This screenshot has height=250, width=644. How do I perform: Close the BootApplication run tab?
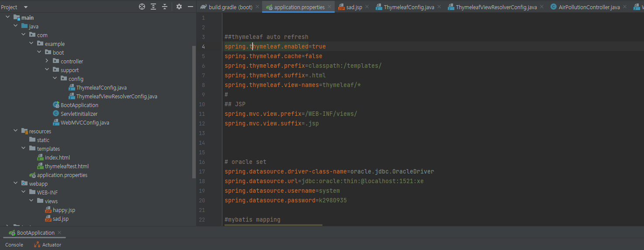pyautogui.click(x=59, y=233)
